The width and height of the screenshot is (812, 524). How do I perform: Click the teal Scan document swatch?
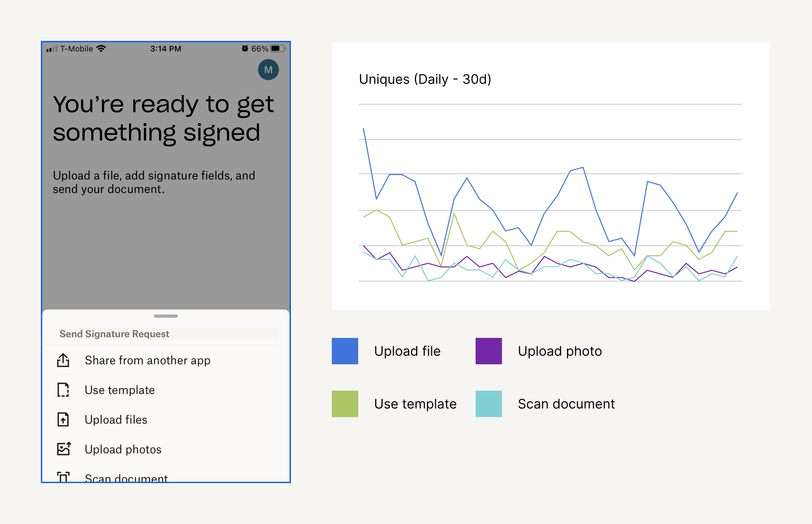click(489, 404)
